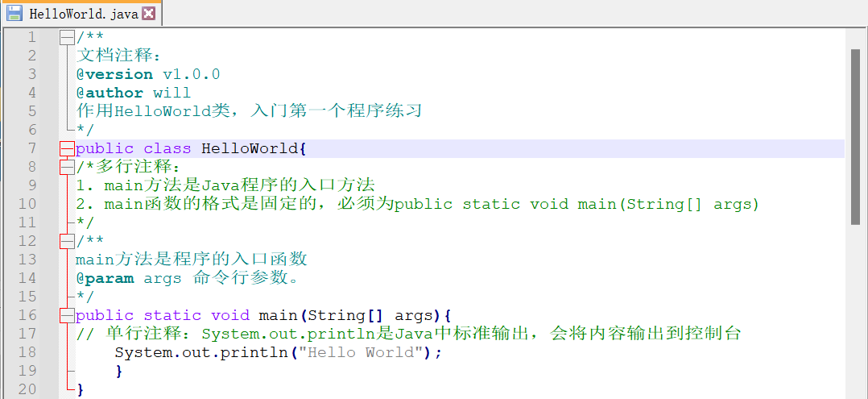Screen dimensions: 868x399
Task: Click the '*/' on line 15
Action: click(x=86, y=297)
